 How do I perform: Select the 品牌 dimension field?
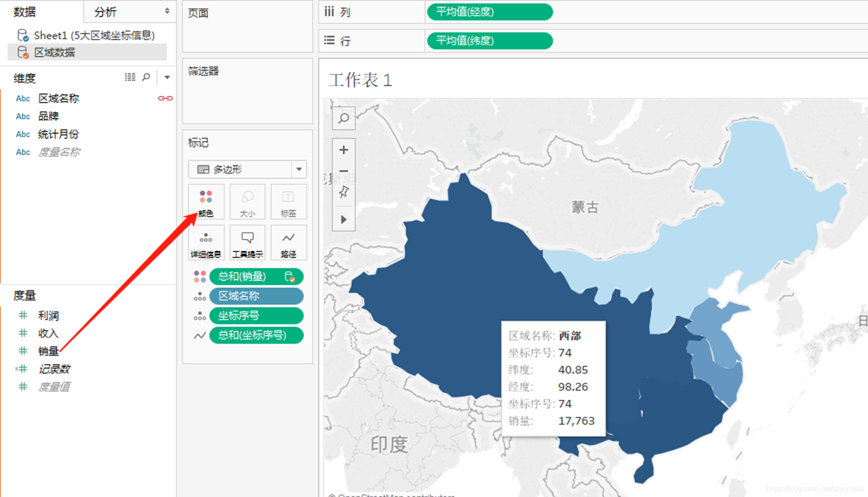coord(48,117)
